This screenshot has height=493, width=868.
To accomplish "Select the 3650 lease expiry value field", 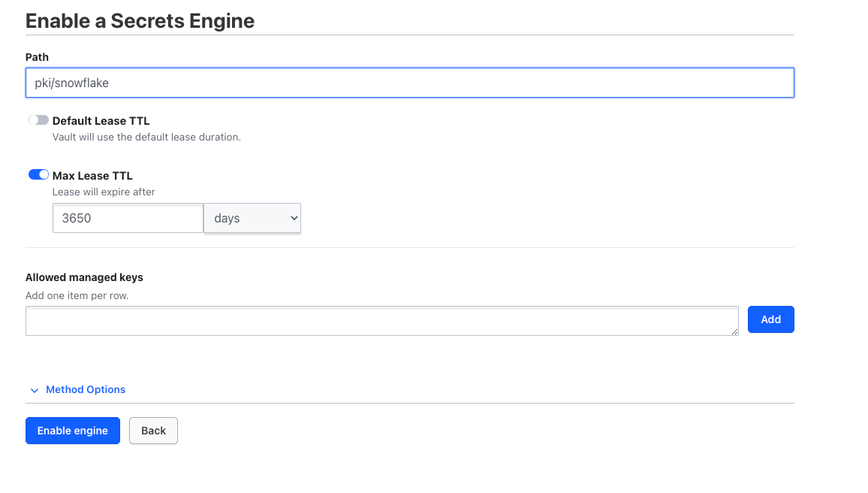I will (128, 218).
